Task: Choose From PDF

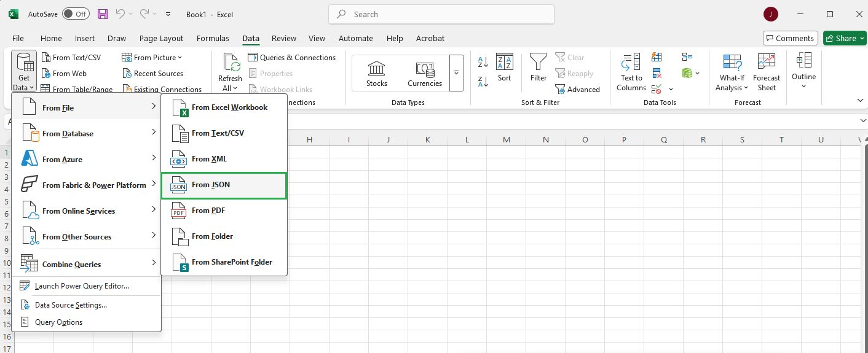Action: tap(224, 211)
